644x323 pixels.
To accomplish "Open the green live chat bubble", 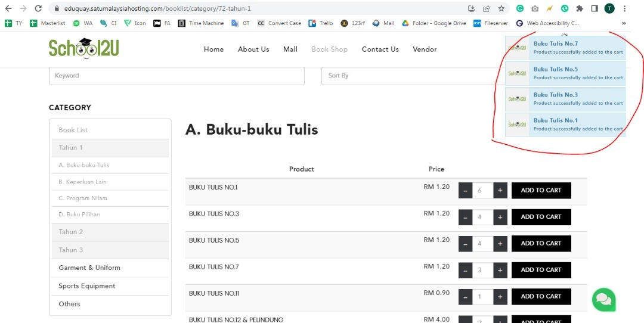I will click(x=603, y=299).
